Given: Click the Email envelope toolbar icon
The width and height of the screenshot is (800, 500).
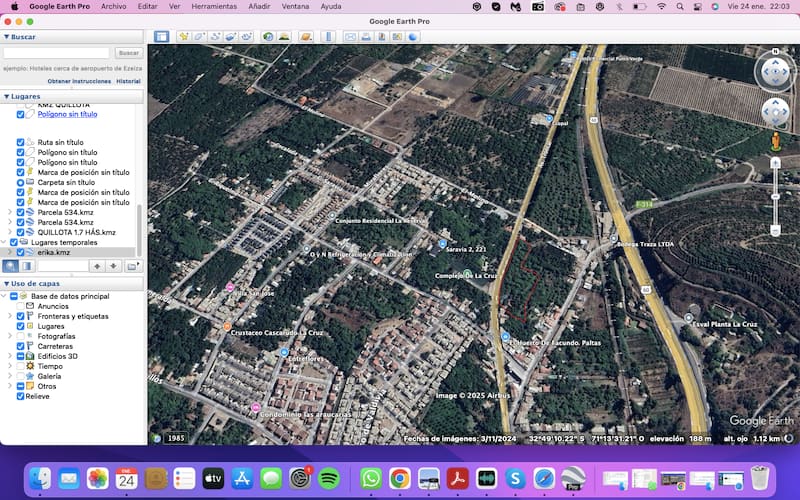Looking at the screenshot, I should 350,37.
